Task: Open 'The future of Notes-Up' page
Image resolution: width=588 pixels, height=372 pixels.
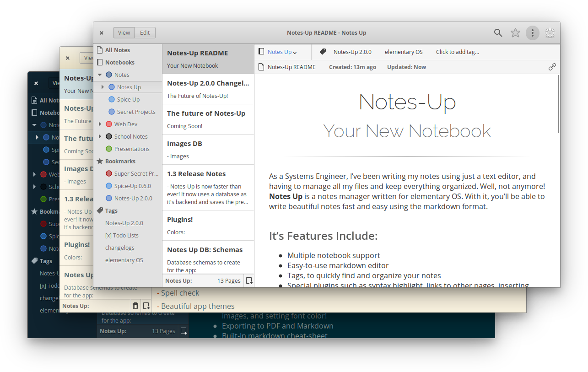Action: coord(208,119)
